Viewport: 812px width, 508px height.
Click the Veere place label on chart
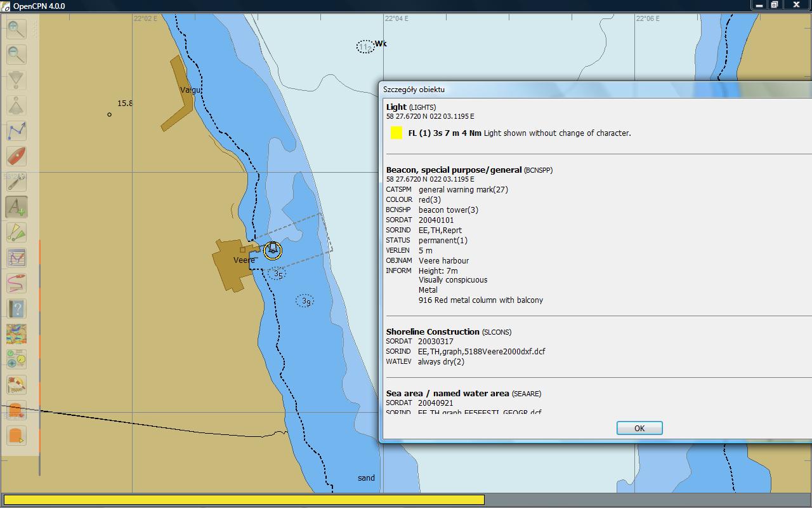pos(244,260)
